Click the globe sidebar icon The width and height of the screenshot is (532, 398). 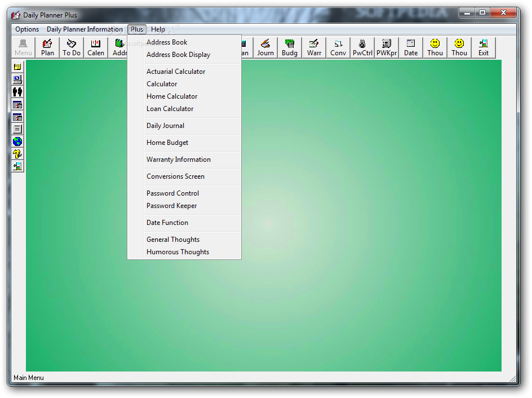coord(17,141)
